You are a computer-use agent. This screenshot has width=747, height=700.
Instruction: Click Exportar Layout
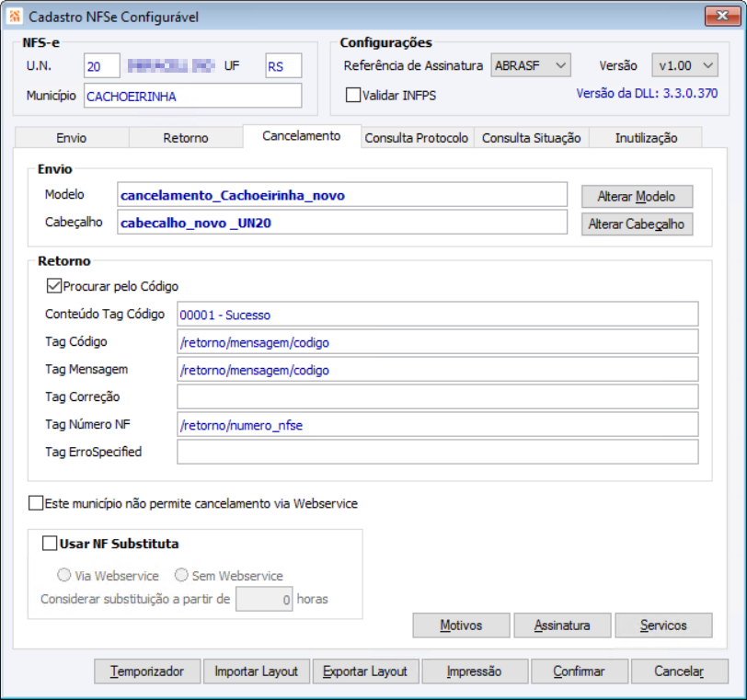coord(365,671)
